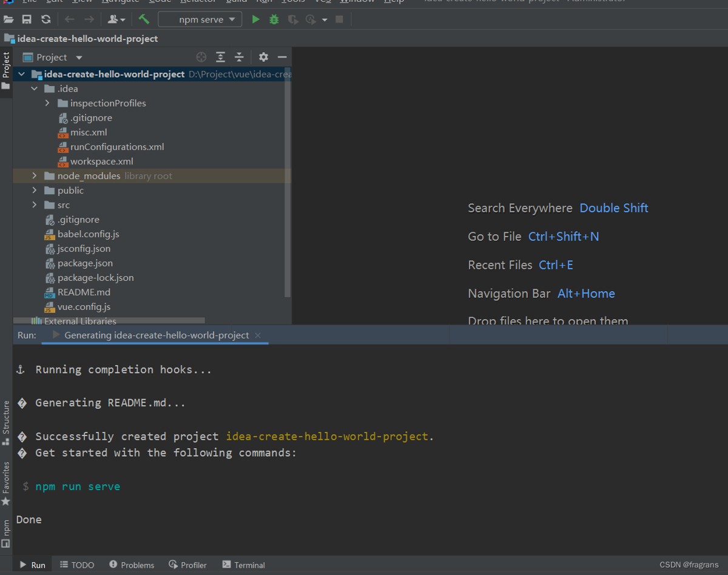Click the Project tree vertical scrollbar

(x=288, y=182)
